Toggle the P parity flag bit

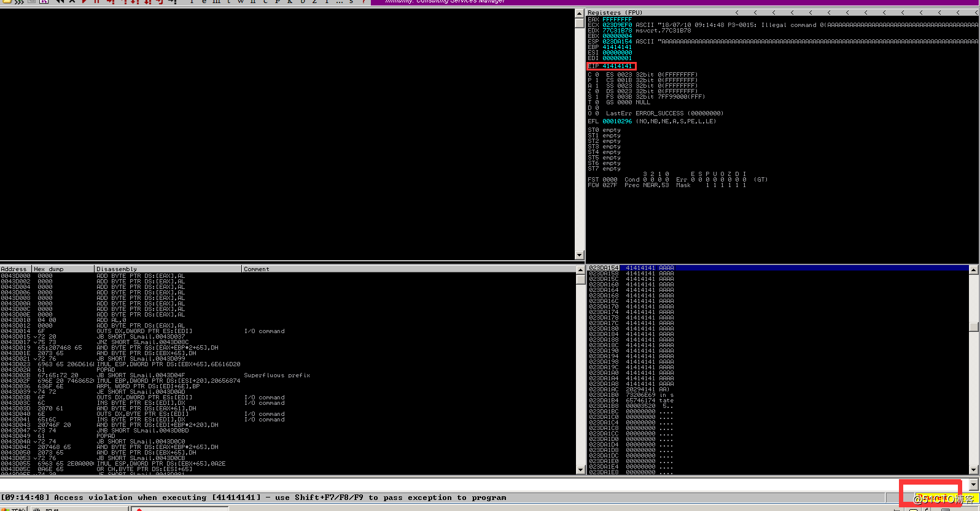click(x=597, y=80)
